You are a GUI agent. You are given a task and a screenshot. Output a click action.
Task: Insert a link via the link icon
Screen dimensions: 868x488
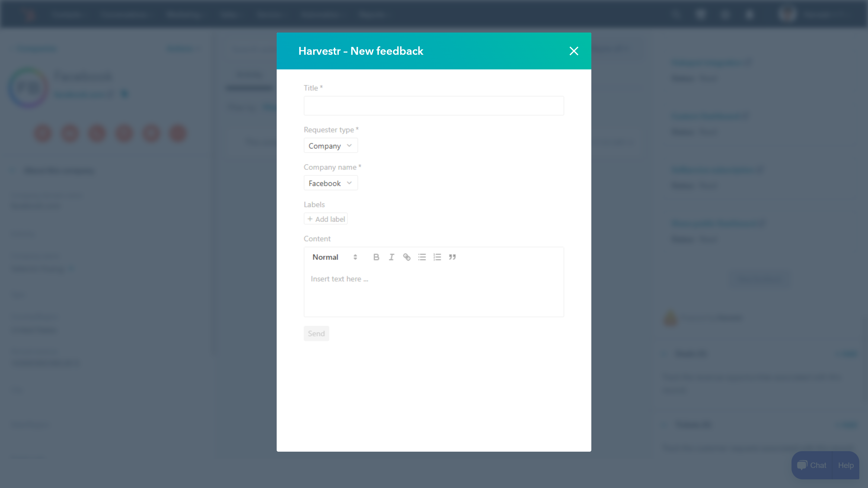click(x=406, y=257)
